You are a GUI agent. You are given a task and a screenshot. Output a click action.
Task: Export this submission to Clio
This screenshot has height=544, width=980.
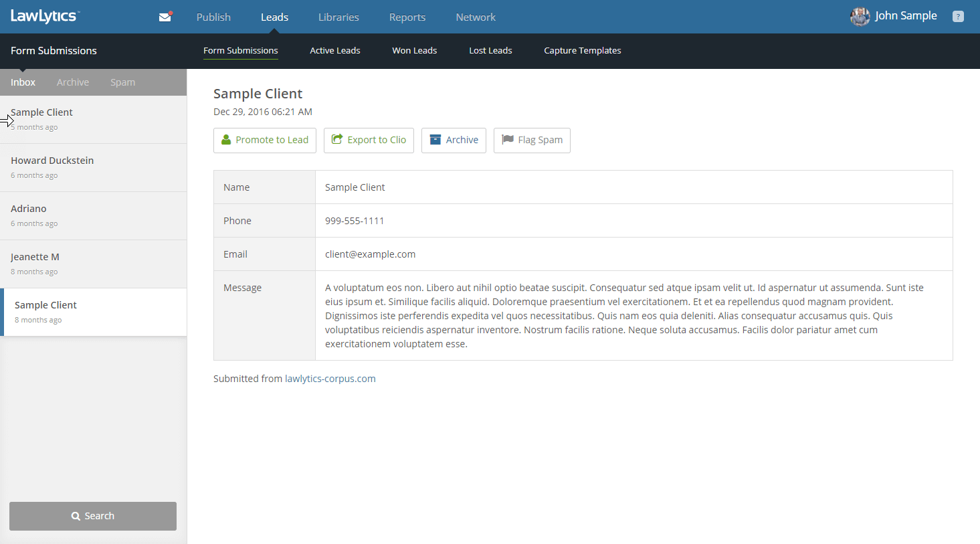369,140
